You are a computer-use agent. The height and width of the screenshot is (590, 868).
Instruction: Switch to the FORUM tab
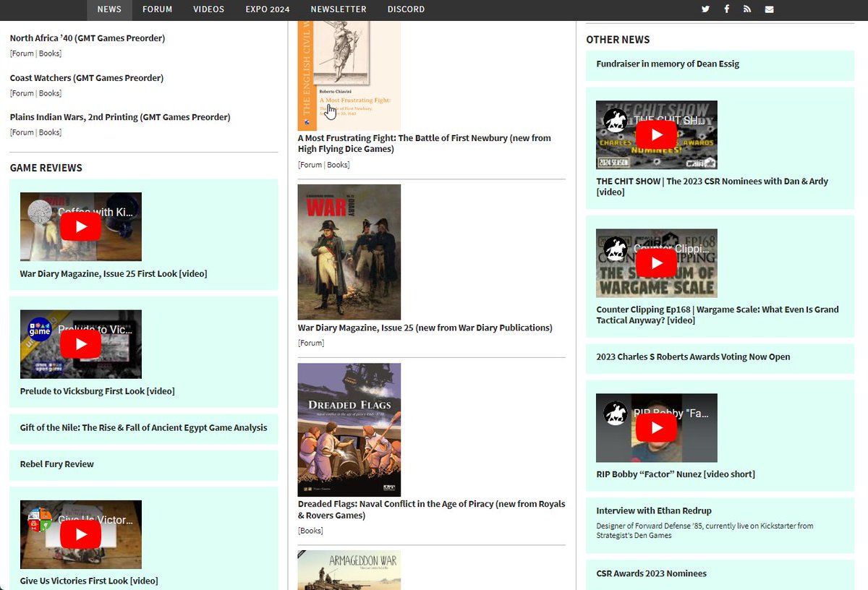pos(157,9)
